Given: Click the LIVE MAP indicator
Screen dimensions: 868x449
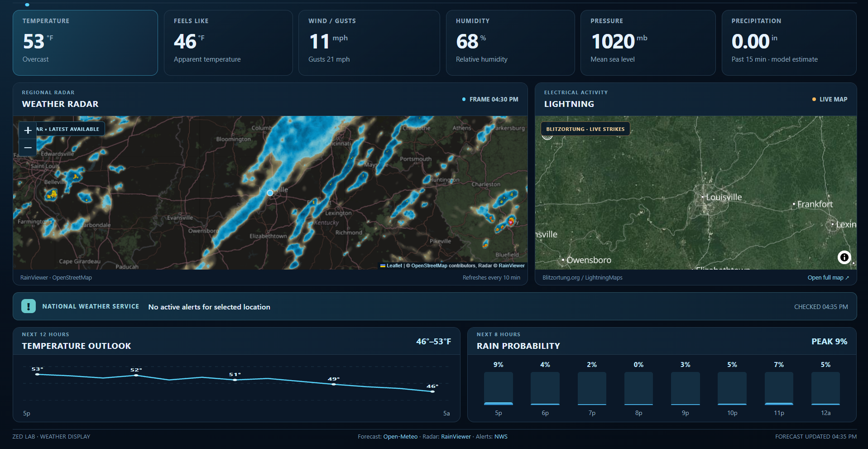Looking at the screenshot, I should pos(830,99).
